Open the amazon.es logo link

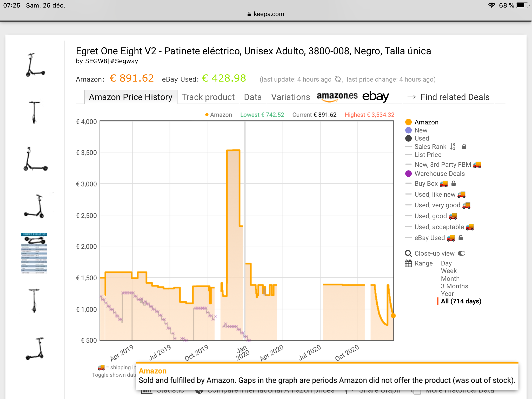pyautogui.click(x=337, y=96)
